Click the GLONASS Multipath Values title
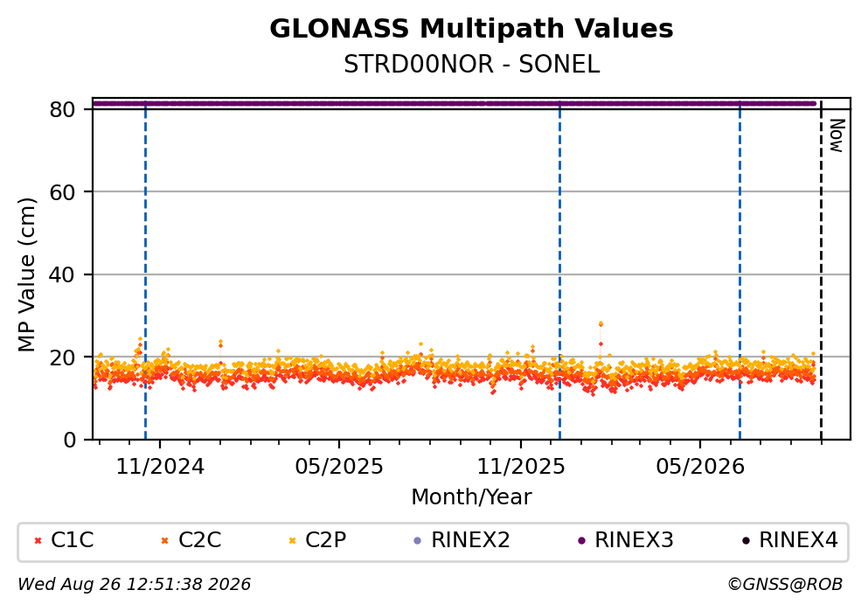 tap(472, 29)
